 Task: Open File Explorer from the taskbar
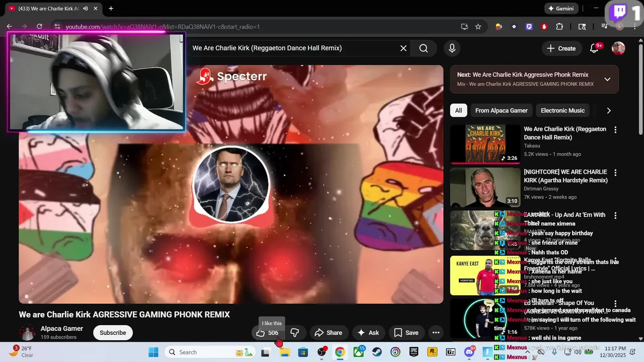point(284,352)
